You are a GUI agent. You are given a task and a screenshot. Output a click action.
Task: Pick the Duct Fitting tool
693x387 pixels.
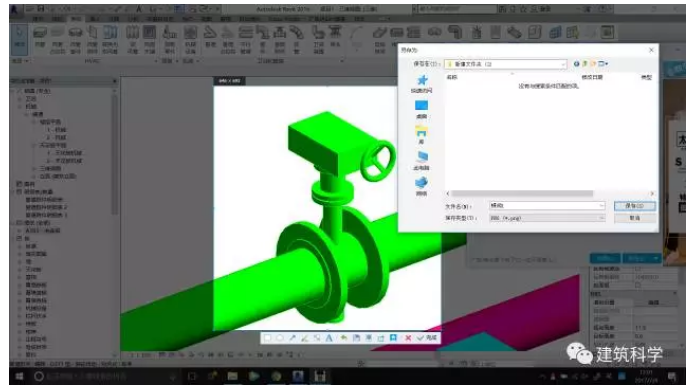coord(76,39)
